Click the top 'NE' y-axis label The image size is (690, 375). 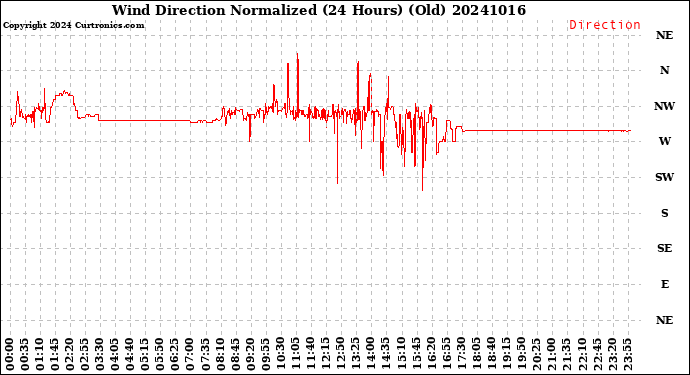click(x=664, y=35)
